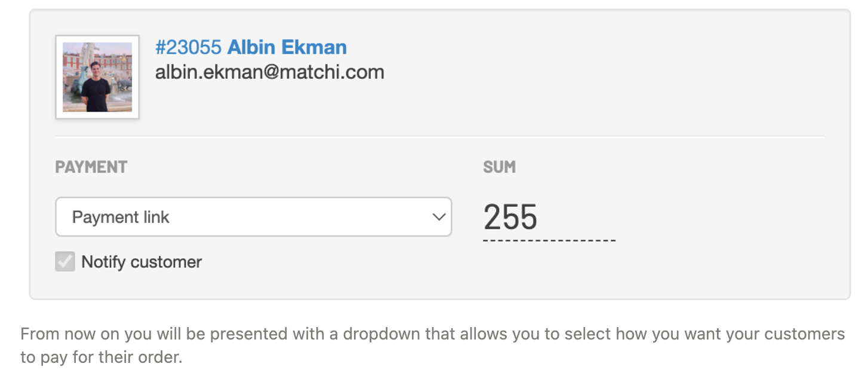Click the person pictured in the customer avatar
The height and width of the screenshot is (373, 868).
96,87
